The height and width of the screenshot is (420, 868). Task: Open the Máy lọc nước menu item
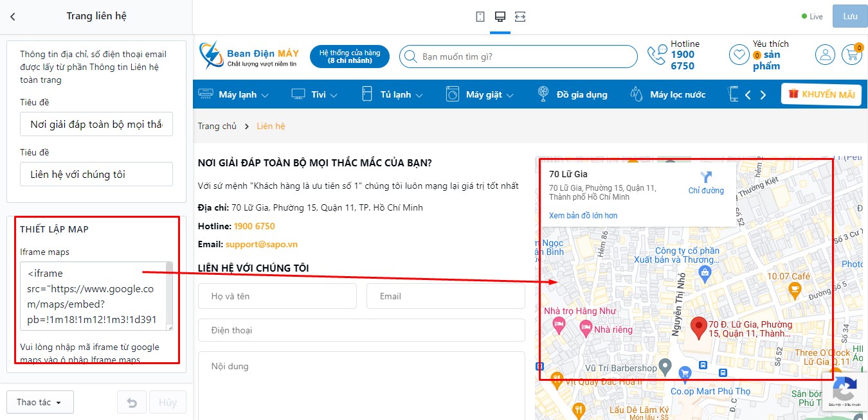coord(678,94)
